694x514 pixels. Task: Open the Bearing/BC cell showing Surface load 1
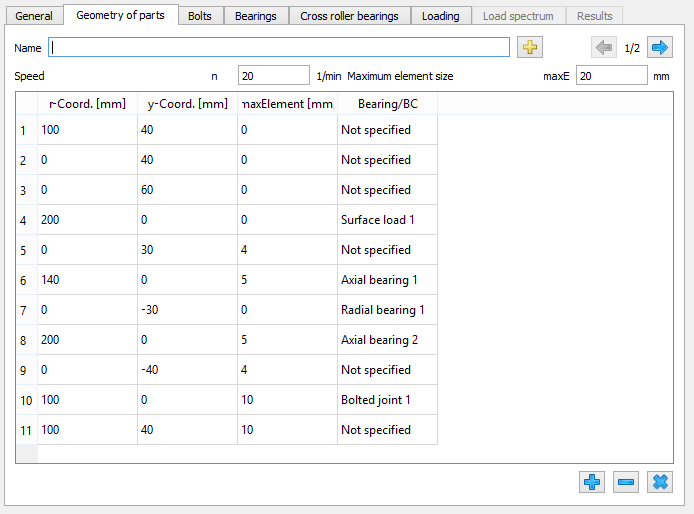point(387,220)
